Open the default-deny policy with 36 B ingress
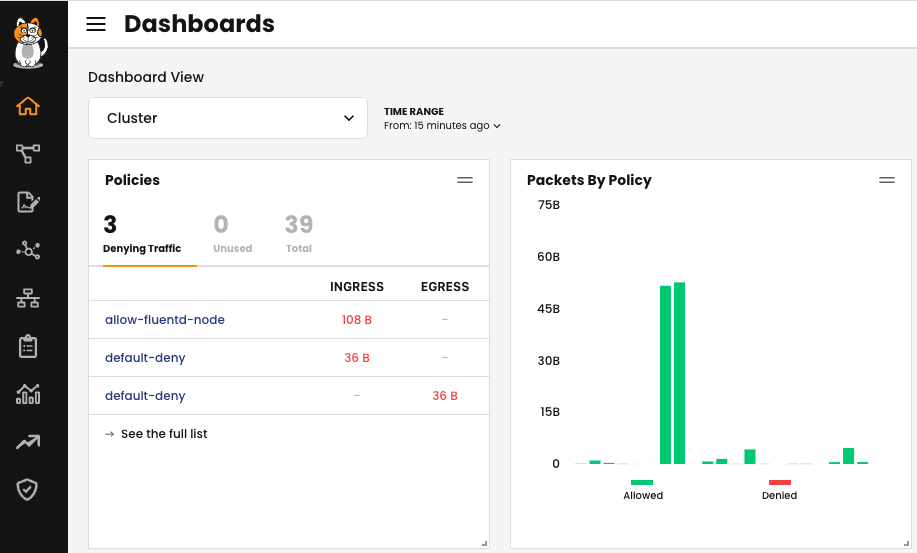This screenshot has height=553, width=917. pos(145,358)
